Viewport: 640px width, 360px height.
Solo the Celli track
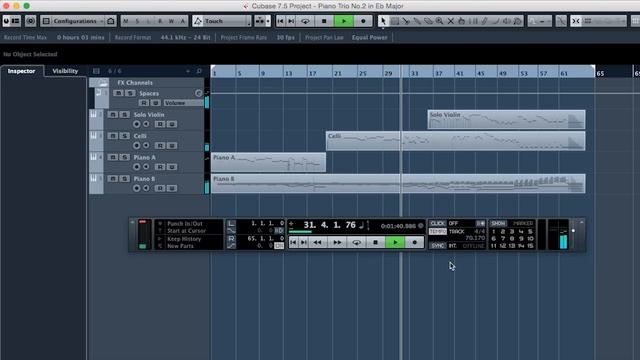pos(124,136)
